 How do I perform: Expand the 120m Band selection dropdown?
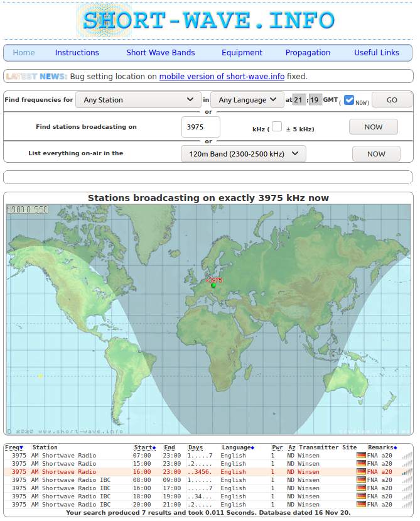point(243,154)
